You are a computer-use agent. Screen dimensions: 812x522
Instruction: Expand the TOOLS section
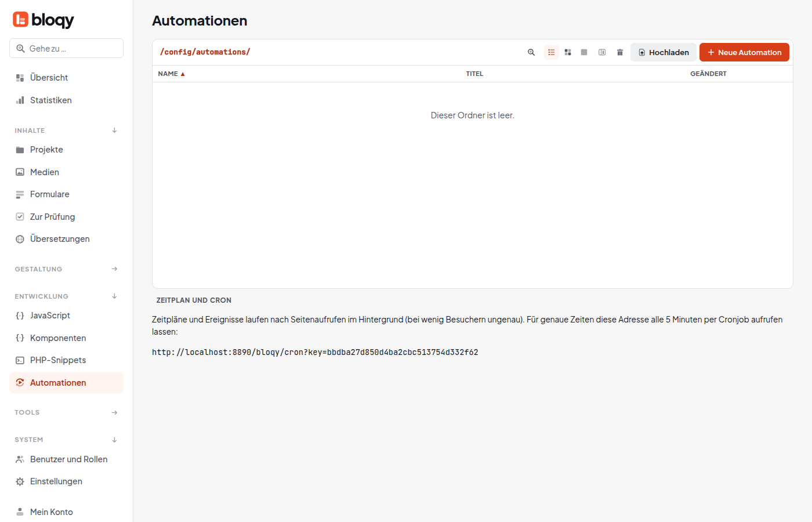tap(66, 412)
